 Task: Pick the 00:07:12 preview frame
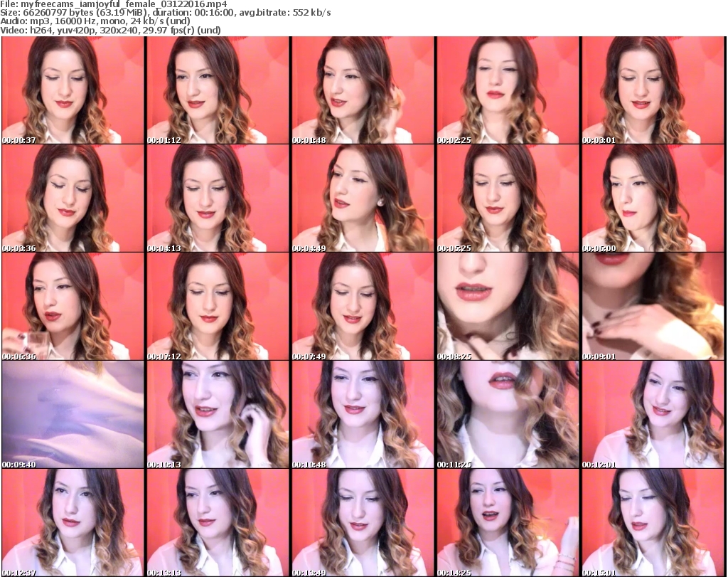218,307
